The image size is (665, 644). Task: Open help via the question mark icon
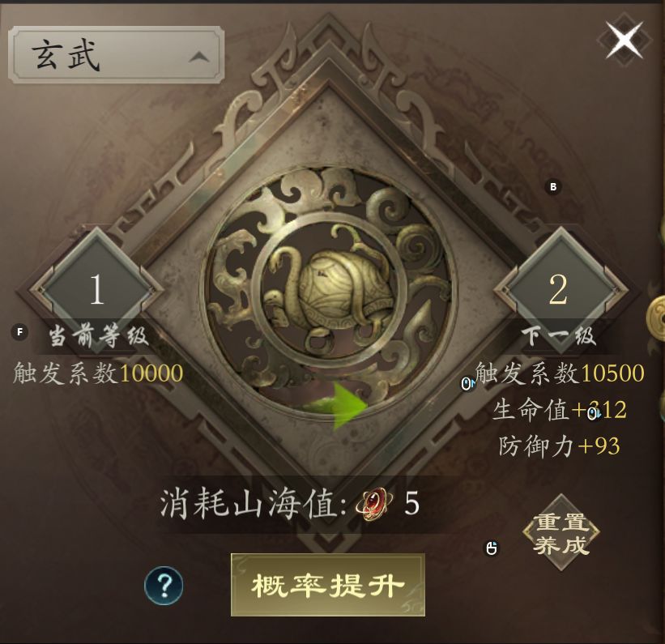click(164, 586)
